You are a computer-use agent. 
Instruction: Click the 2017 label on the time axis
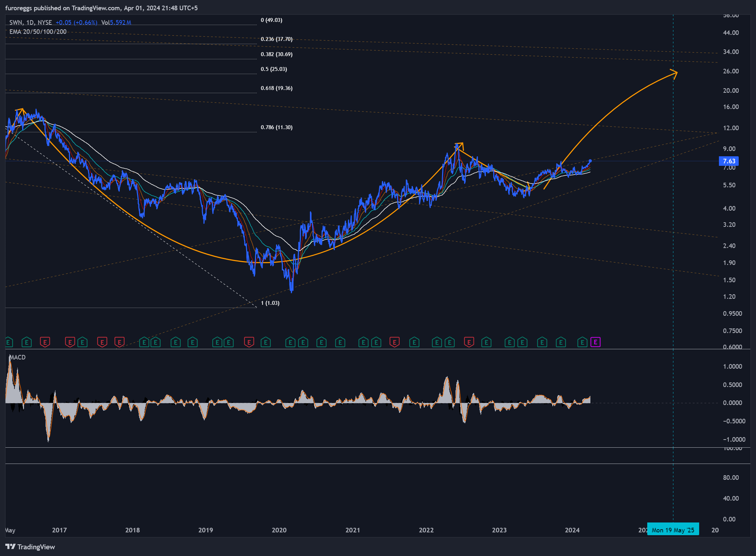tap(59, 530)
